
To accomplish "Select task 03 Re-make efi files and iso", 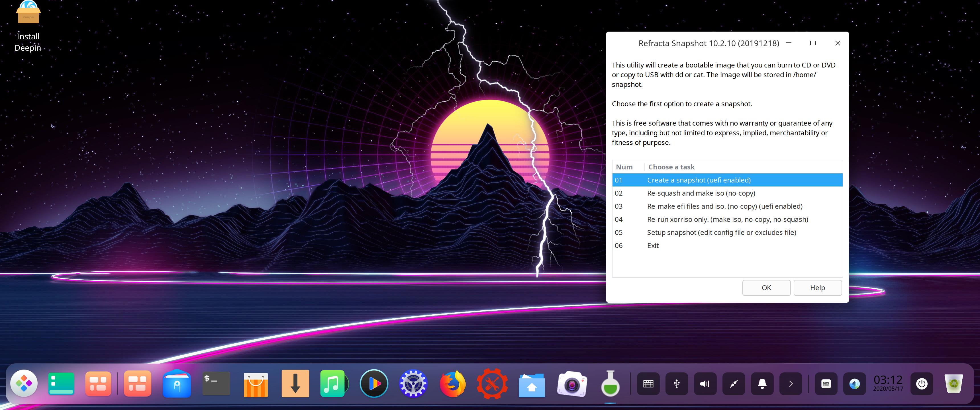I will point(727,206).
